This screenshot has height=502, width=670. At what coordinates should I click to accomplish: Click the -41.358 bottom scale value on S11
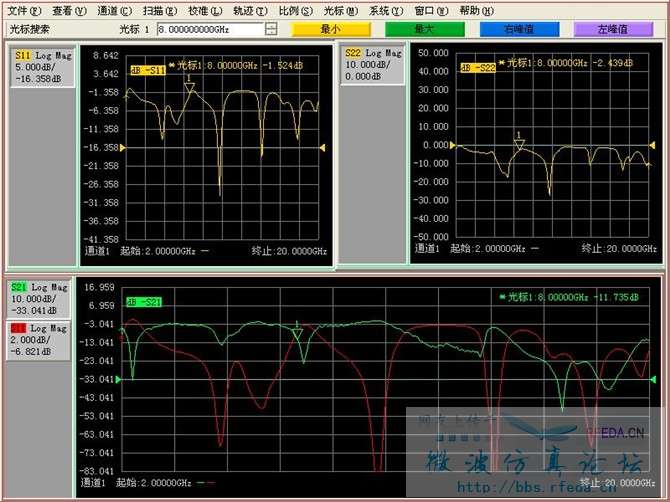(101, 239)
